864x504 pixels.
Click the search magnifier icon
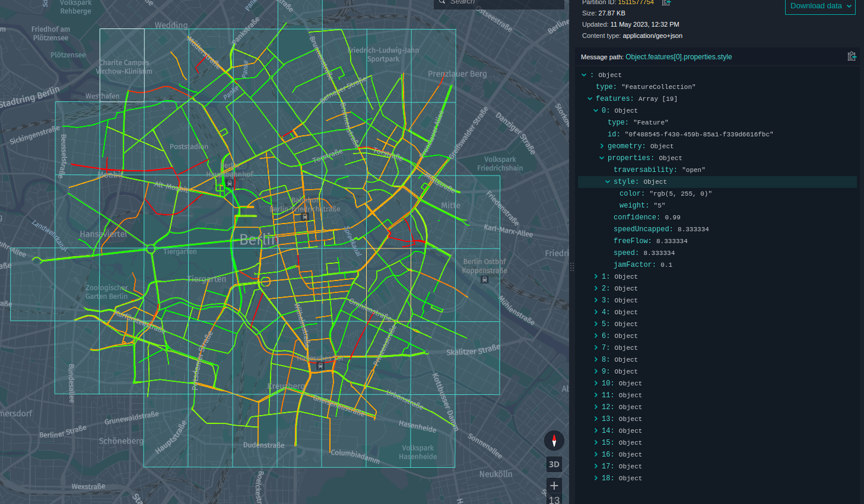pos(441,2)
